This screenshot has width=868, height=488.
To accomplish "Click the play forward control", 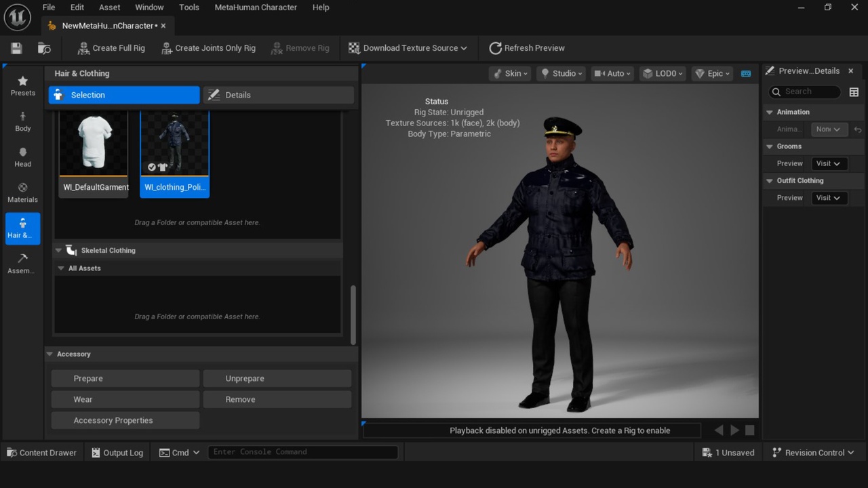I will pos(734,430).
